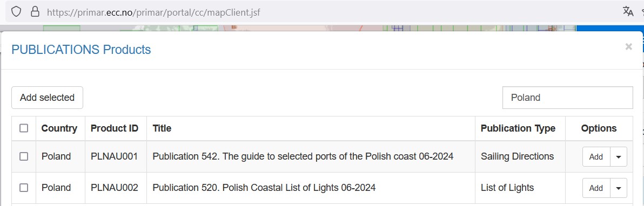Add the Publication 542 Sailing Directions product
This screenshot has width=644, height=206.
coord(596,157)
